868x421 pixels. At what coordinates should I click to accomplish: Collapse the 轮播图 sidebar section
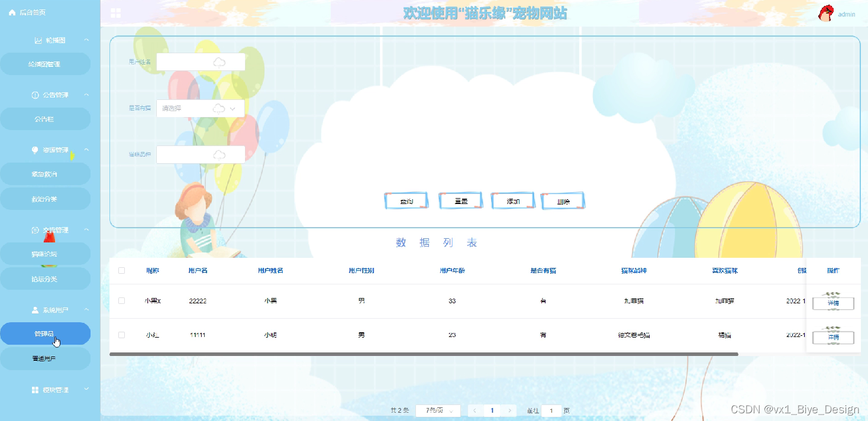tap(86, 40)
